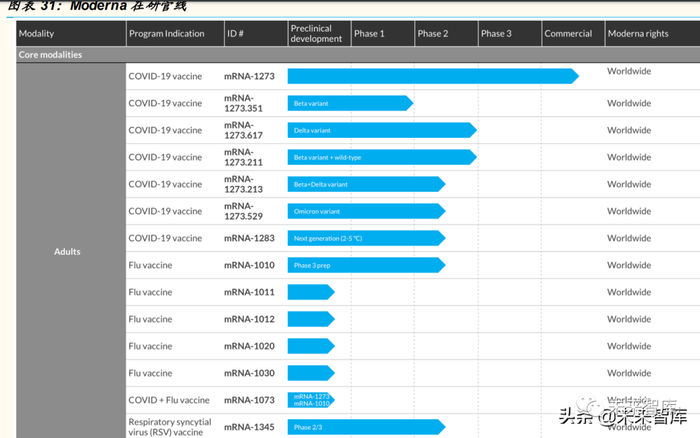Select the mRNA-1010 ID cell
This screenshot has width=700, height=438.
point(249,265)
